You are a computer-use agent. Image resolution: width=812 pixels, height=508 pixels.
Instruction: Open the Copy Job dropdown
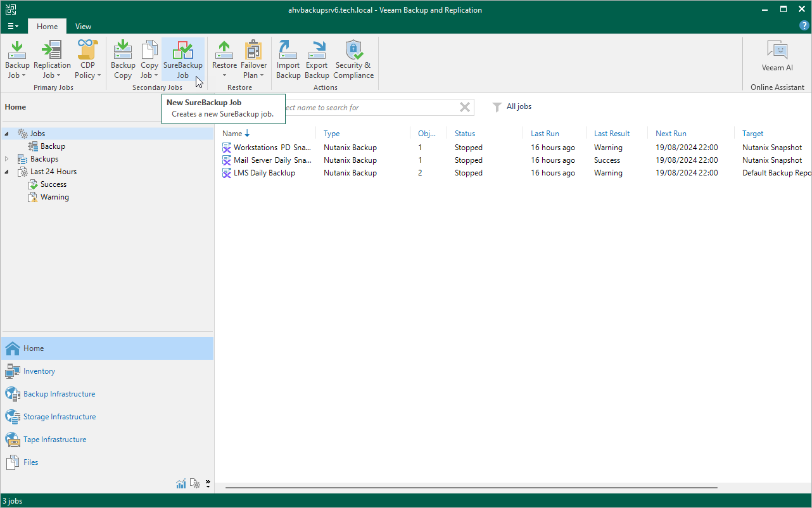point(149,60)
